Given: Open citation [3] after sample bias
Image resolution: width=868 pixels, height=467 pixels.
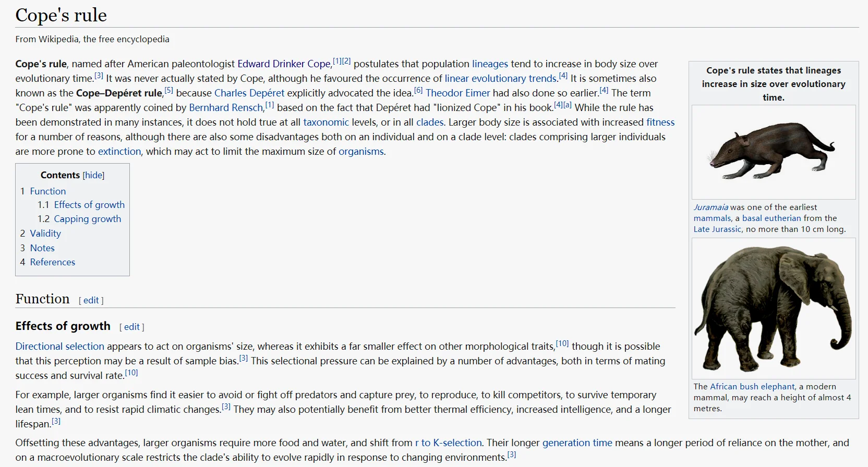Looking at the screenshot, I should click(x=243, y=358).
